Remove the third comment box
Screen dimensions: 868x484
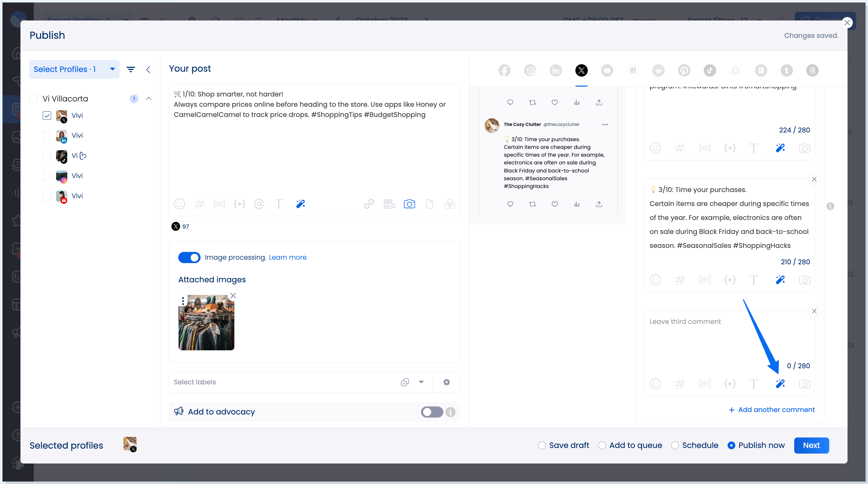click(x=814, y=311)
